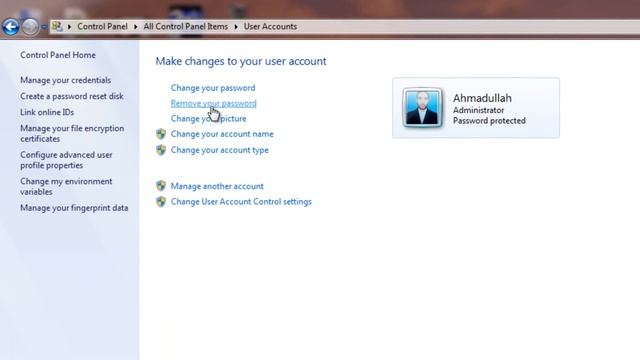Open Create a password reset disk
Image resolution: width=640 pixels, height=360 pixels.
(x=72, y=96)
